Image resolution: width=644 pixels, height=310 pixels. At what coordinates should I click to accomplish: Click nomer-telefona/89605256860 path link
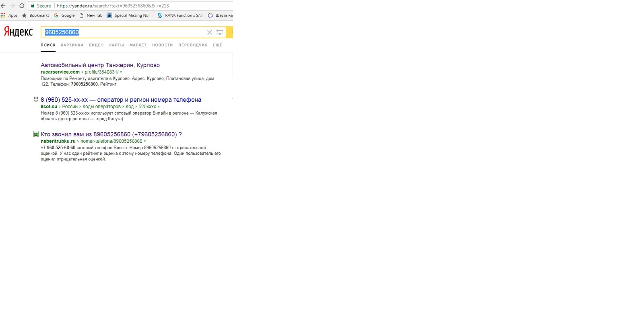pyautogui.click(x=111, y=141)
